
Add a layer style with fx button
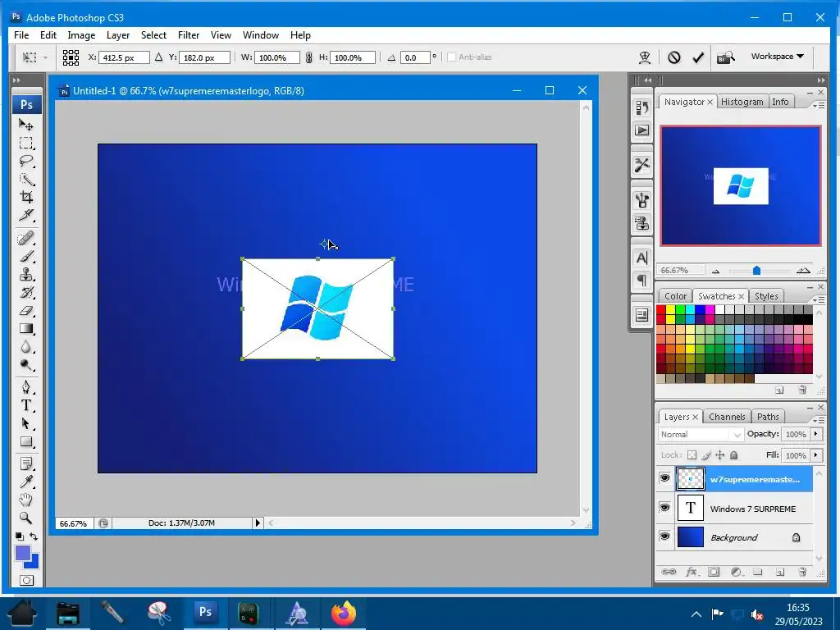691,572
